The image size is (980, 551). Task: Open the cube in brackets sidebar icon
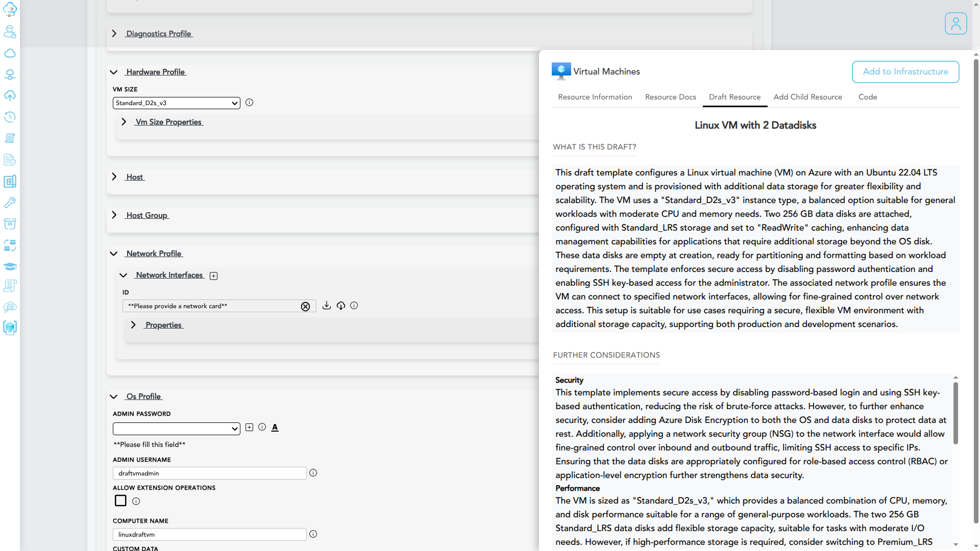click(x=10, y=328)
